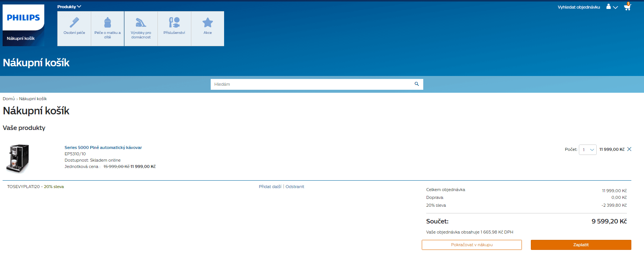Click the Nákupní košík breadcrumb text
Screen dimensions: 644x254
point(33,99)
